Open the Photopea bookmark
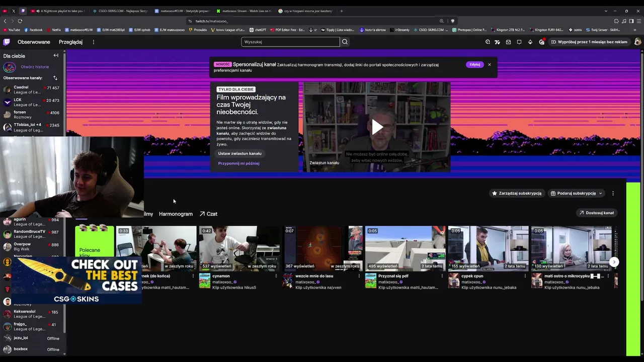 pyautogui.click(x=469, y=30)
